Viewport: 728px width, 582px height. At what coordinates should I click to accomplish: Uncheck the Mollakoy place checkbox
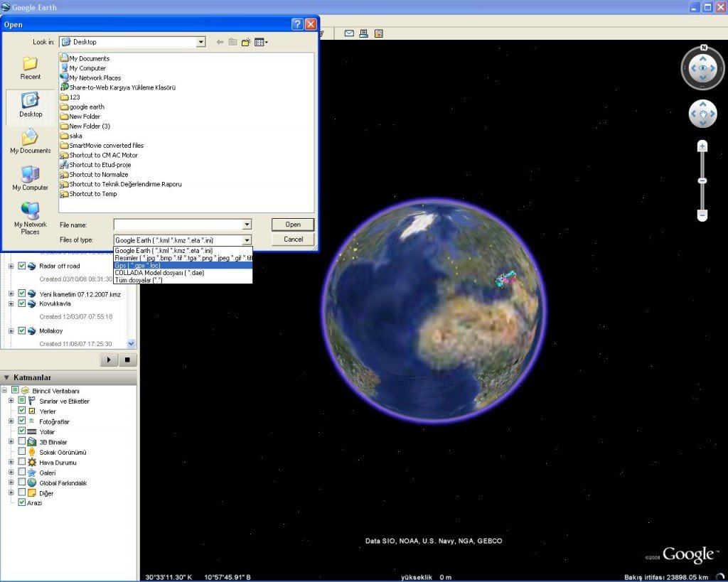21,331
